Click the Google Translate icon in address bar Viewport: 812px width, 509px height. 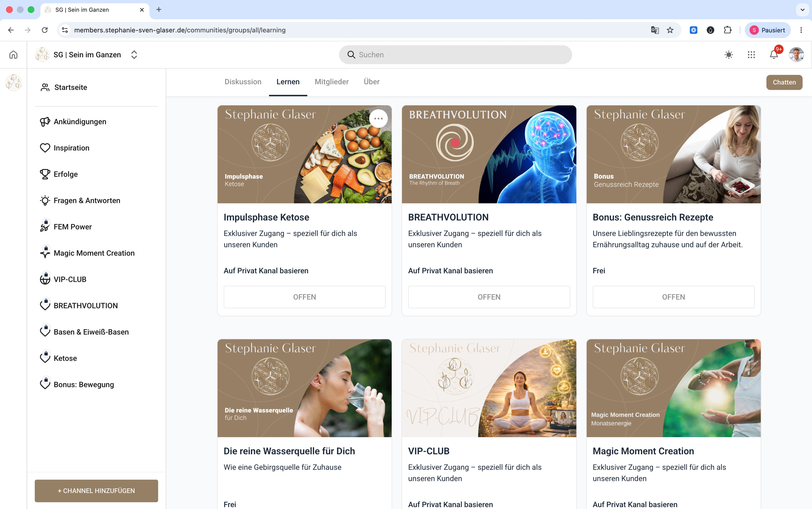coord(655,30)
